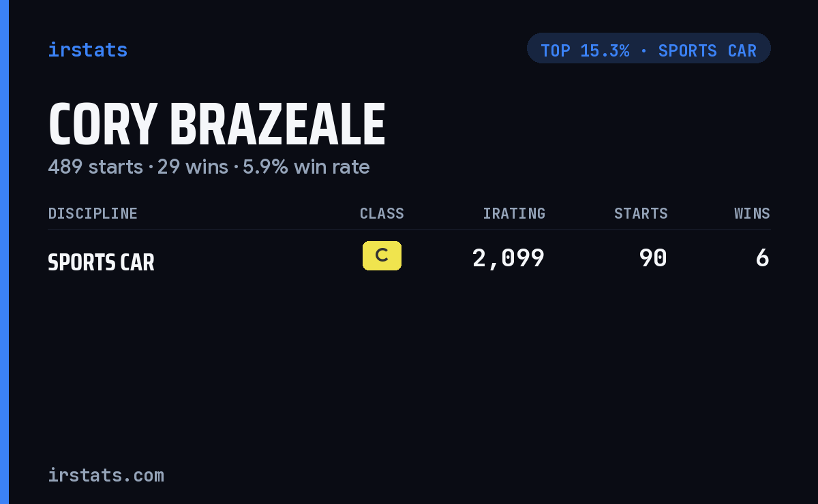Sort by the CLASS column header
The image size is (818, 504).
pos(382,213)
